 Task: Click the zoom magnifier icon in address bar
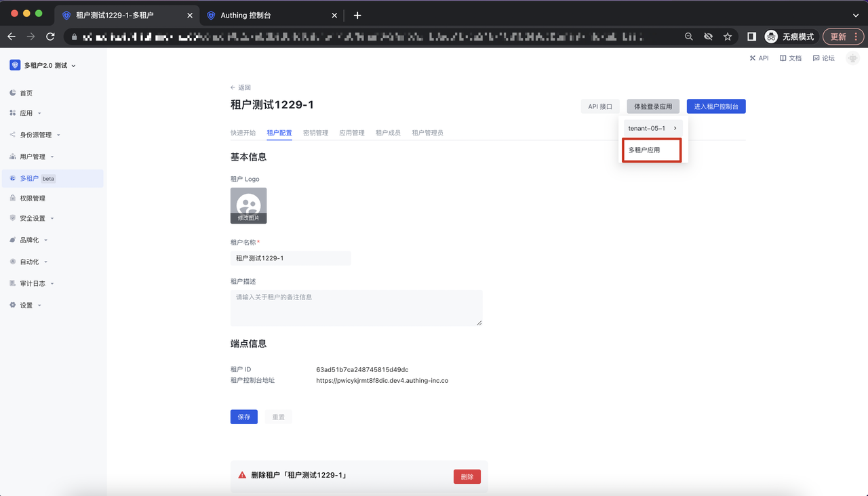689,37
